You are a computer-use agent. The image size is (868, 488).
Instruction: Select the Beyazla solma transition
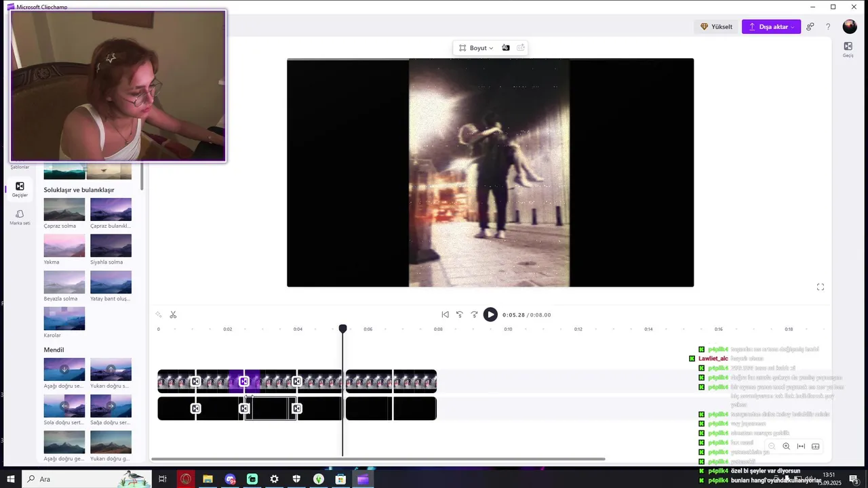64,282
